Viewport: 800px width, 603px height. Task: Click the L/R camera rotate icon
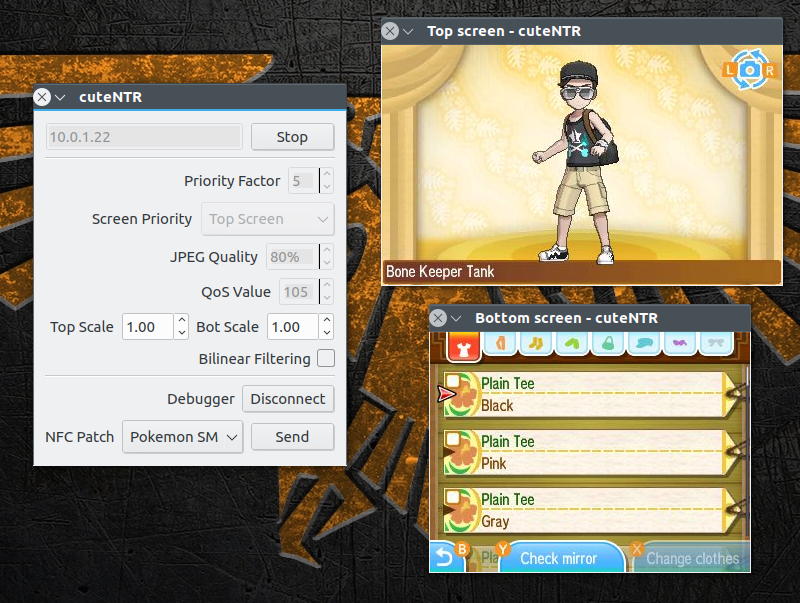tap(749, 70)
